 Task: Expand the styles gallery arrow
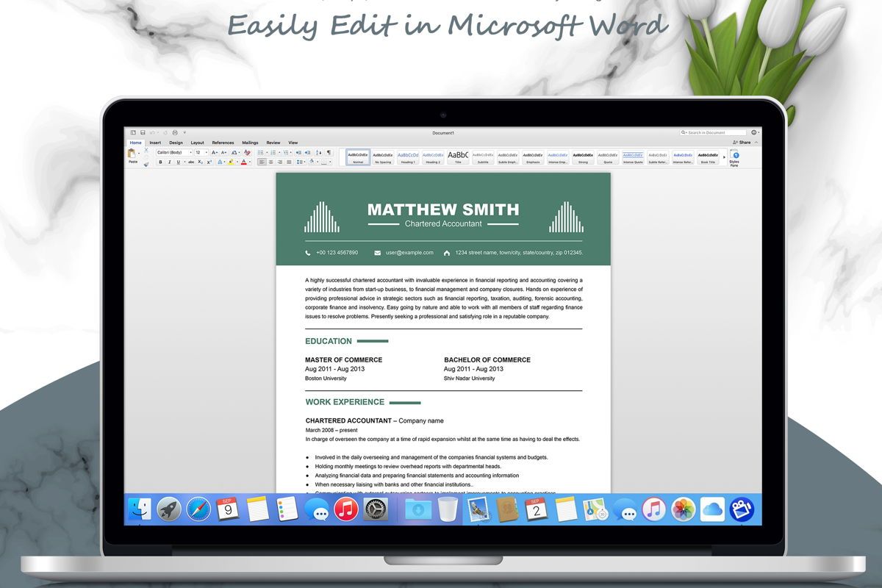(x=724, y=157)
